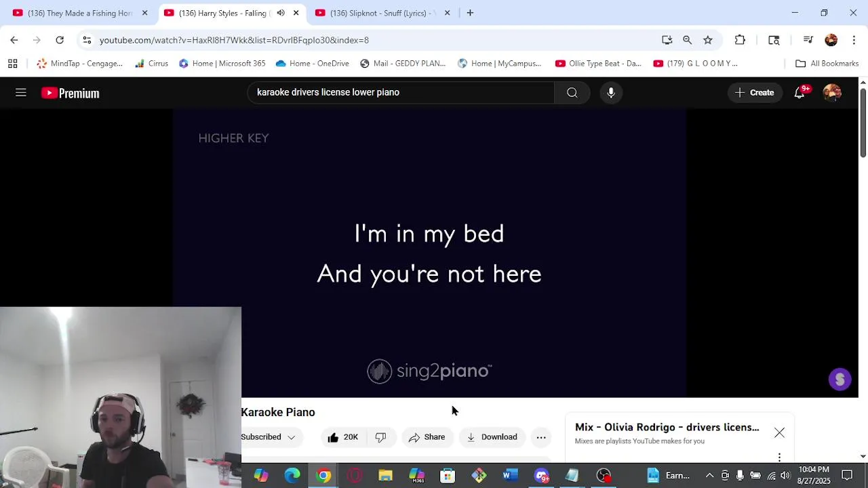Share the video

pos(427,437)
